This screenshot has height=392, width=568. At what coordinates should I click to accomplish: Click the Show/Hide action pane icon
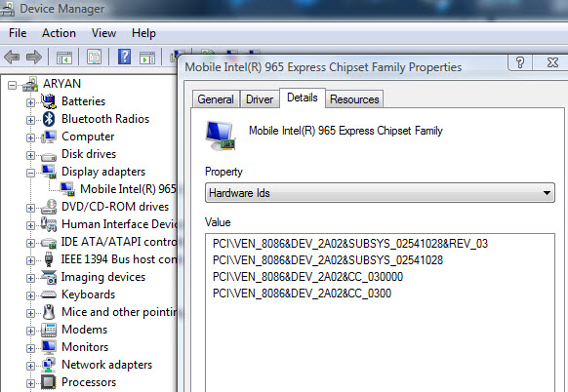point(147,58)
